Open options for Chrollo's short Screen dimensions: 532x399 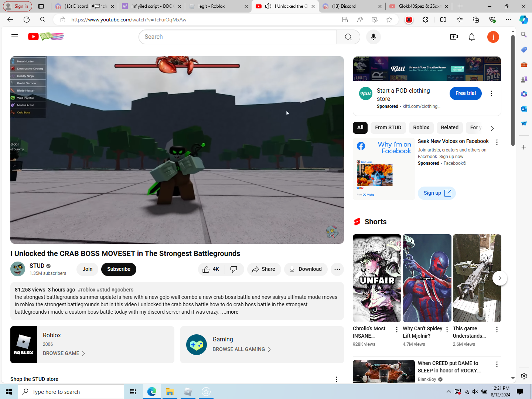tap(397, 330)
